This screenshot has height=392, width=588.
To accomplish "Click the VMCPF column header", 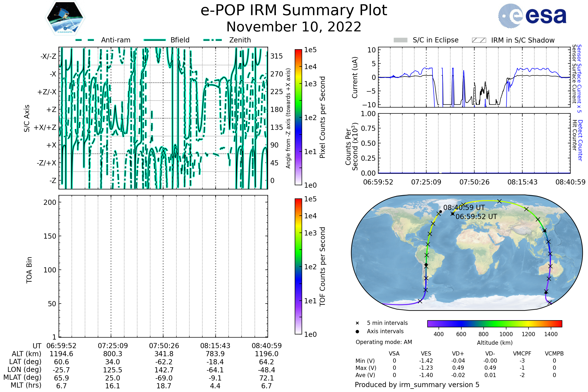I will (522, 354).
